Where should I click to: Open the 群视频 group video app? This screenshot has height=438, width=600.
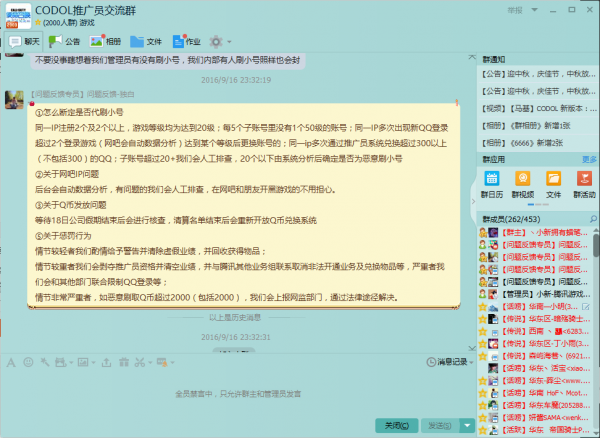(x=523, y=185)
